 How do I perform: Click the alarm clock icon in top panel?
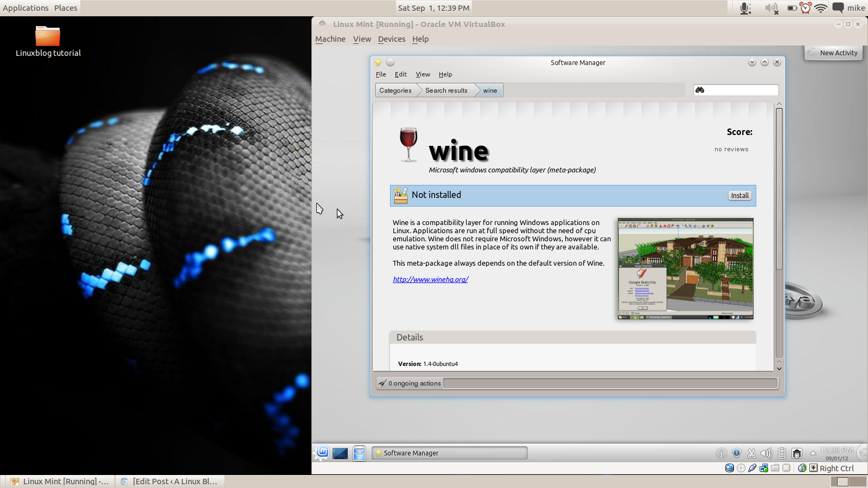coord(806,8)
